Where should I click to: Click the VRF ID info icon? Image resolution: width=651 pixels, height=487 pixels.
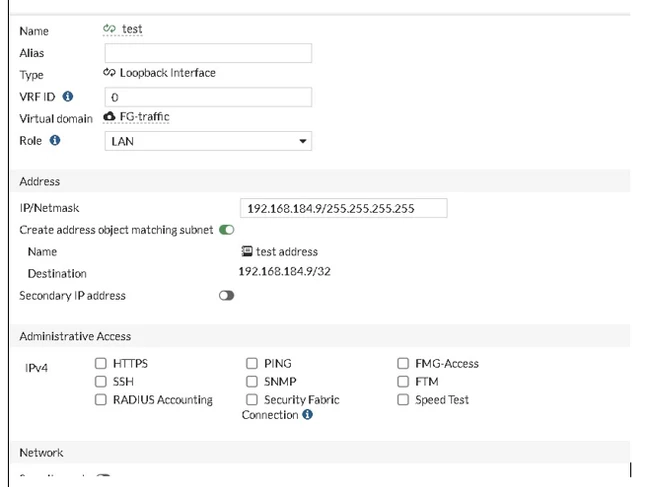point(68,97)
